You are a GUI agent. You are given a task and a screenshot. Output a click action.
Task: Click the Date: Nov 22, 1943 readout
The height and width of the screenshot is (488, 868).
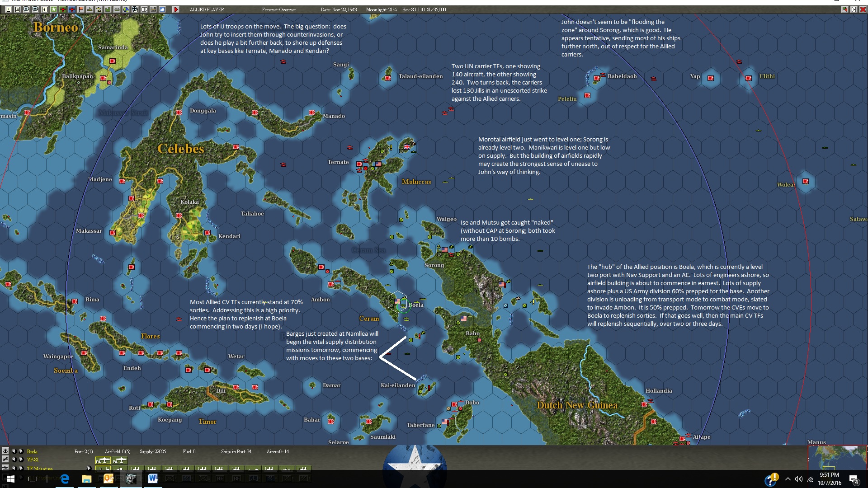coord(339,9)
